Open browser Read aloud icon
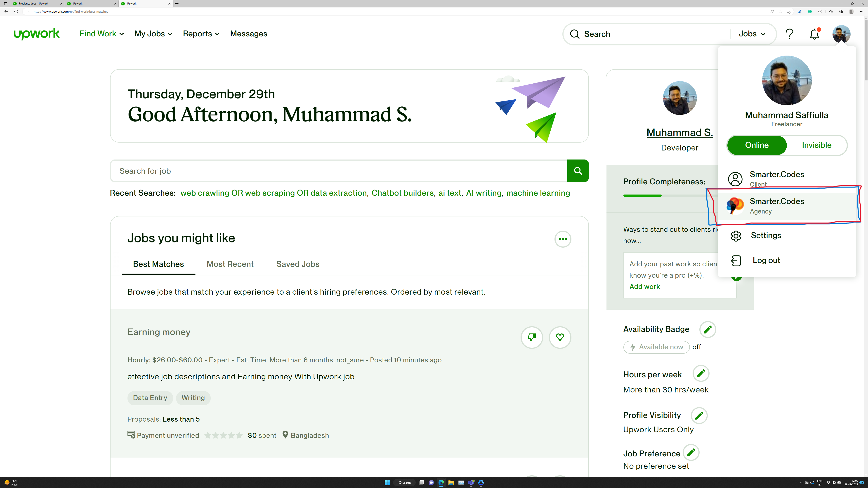Image resolution: width=868 pixels, height=488 pixels. coord(772,12)
